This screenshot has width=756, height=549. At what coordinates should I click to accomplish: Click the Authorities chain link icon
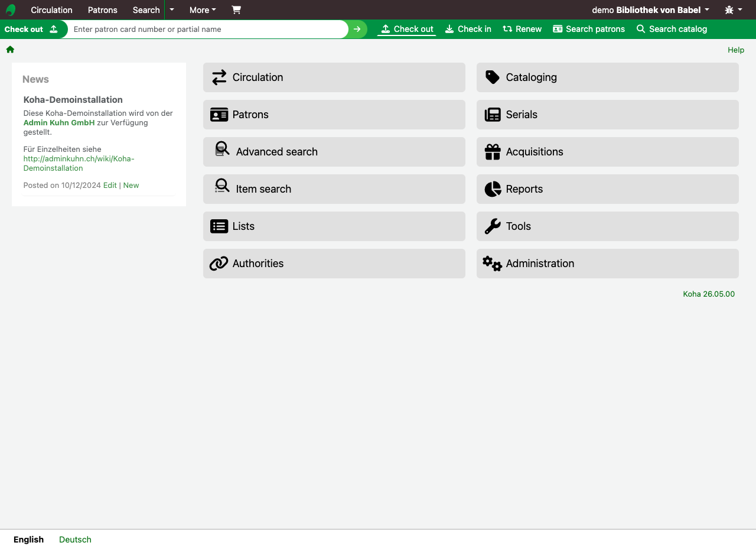tap(219, 264)
